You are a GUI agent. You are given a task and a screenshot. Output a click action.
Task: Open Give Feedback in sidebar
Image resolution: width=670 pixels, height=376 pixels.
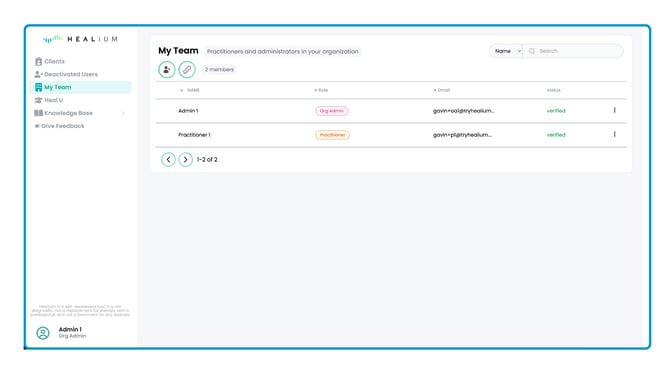(59, 126)
